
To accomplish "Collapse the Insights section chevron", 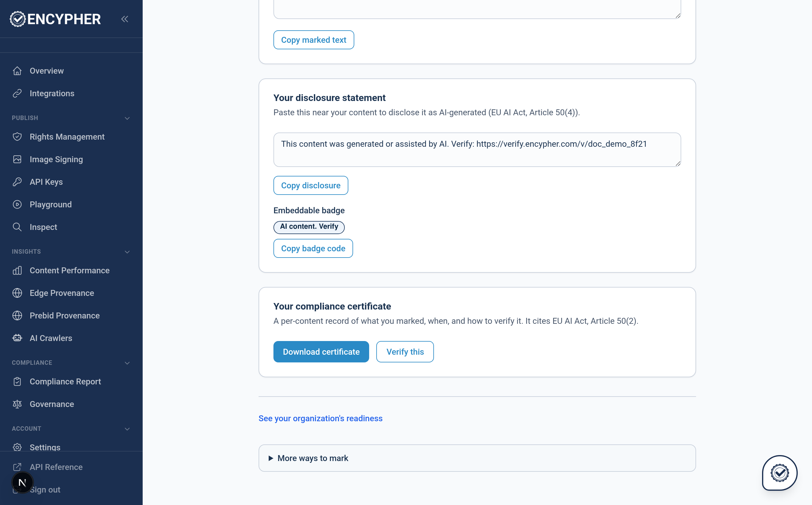I will pos(127,252).
